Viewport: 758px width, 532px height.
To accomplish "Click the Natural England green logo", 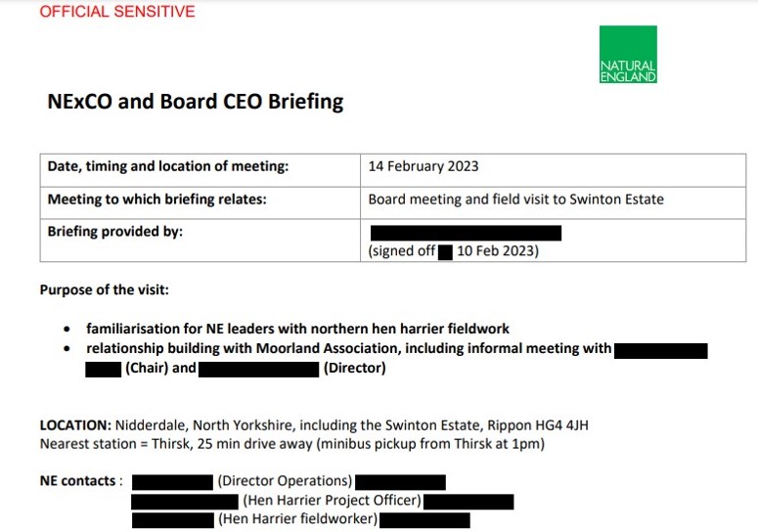I will click(627, 55).
